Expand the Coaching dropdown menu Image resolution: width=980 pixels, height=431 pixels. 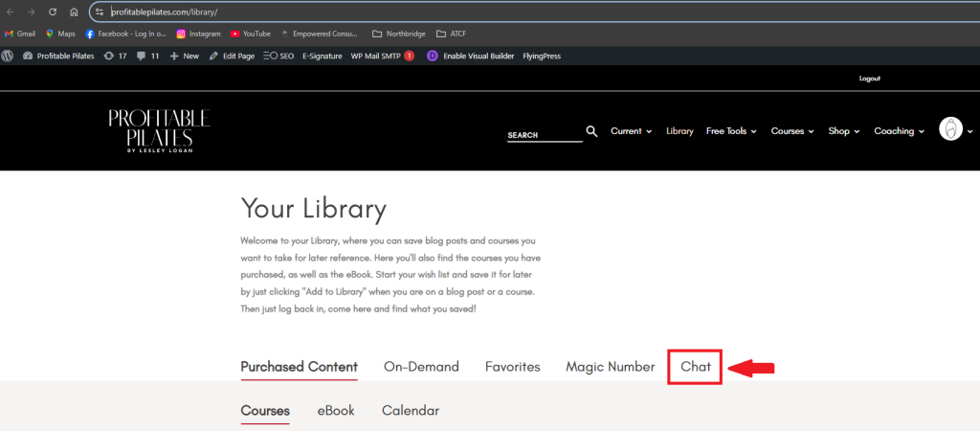point(899,131)
